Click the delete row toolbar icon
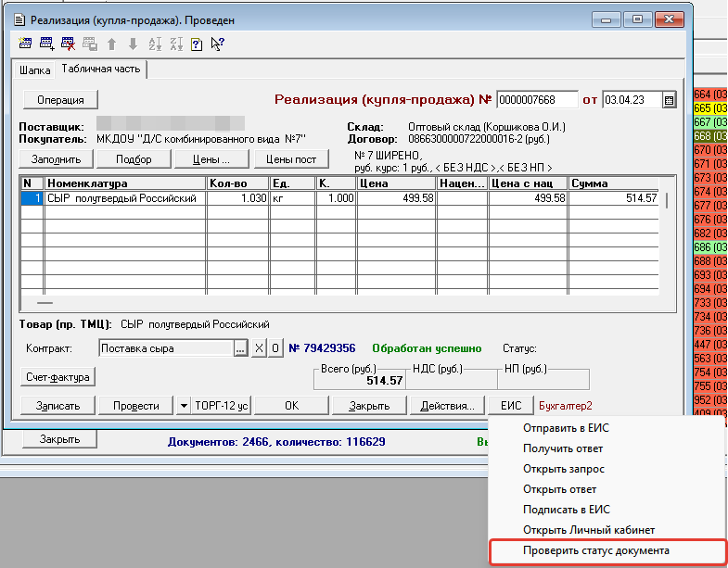This screenshot has height=568, width=728. coord(68,44)
